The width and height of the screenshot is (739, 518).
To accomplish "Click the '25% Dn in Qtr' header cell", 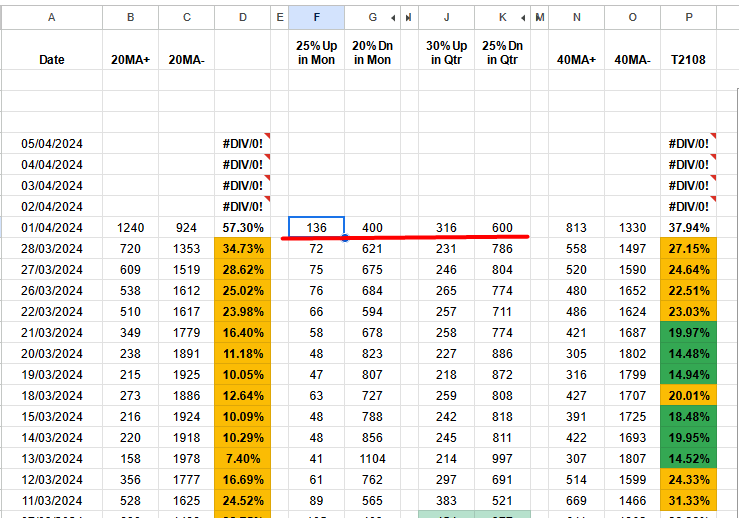I will [502, 50].
